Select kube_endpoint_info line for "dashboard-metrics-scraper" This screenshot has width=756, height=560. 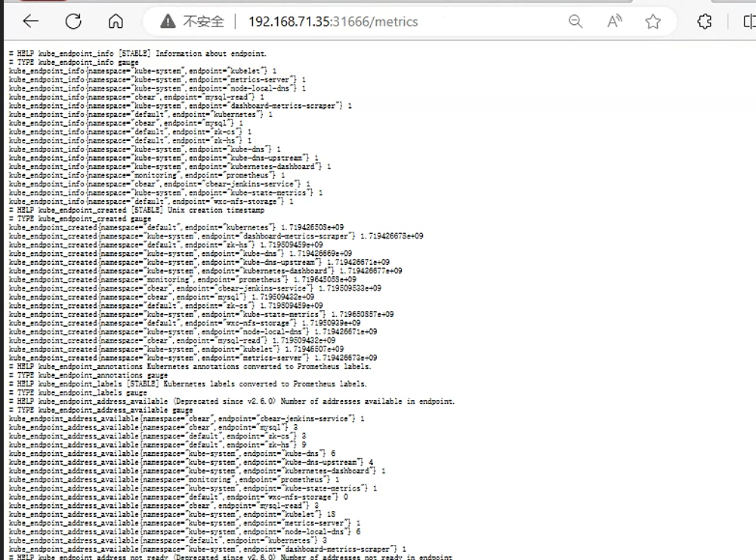pos(181,106)
